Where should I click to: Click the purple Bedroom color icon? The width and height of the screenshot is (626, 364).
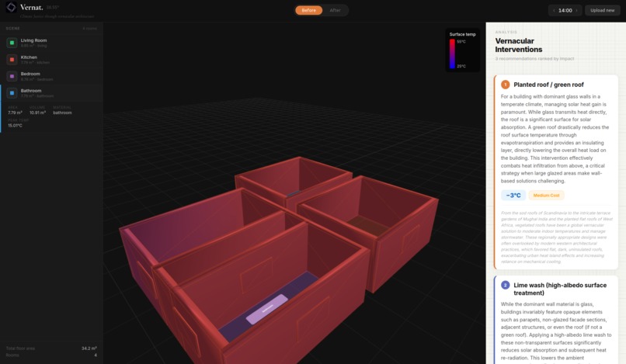click(x=12, y=76)
